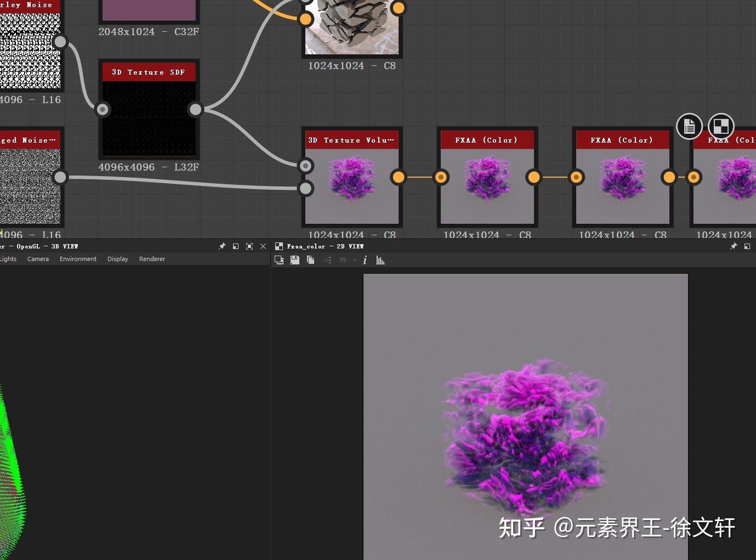
Task: Pin the 3D view panel
Action: point(222,246)
